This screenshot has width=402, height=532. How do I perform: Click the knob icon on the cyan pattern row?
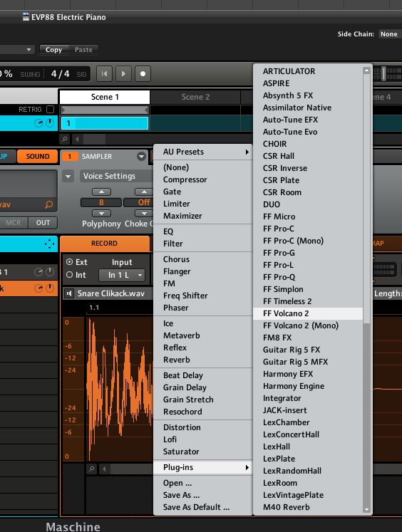(38, 123)
